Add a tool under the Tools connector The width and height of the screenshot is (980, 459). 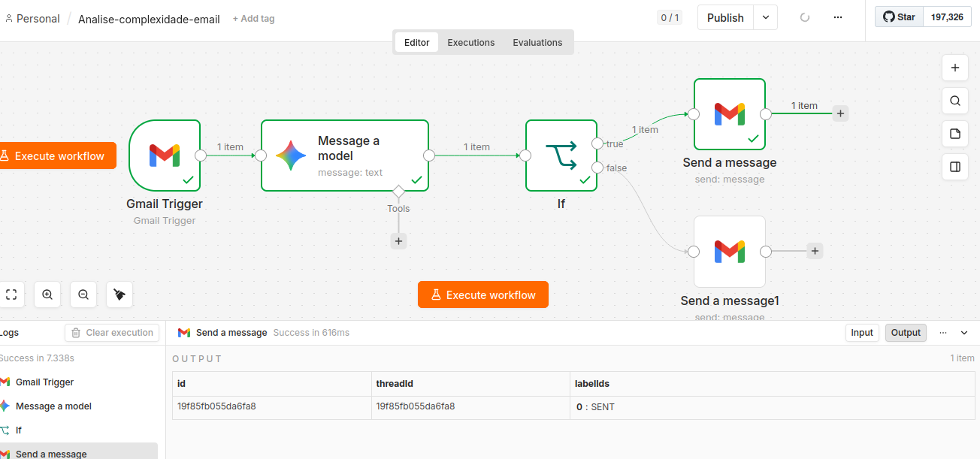tap(399, 241)
